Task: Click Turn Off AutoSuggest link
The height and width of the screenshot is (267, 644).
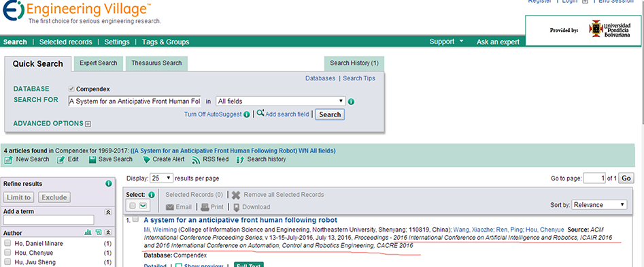Action: 213,115
